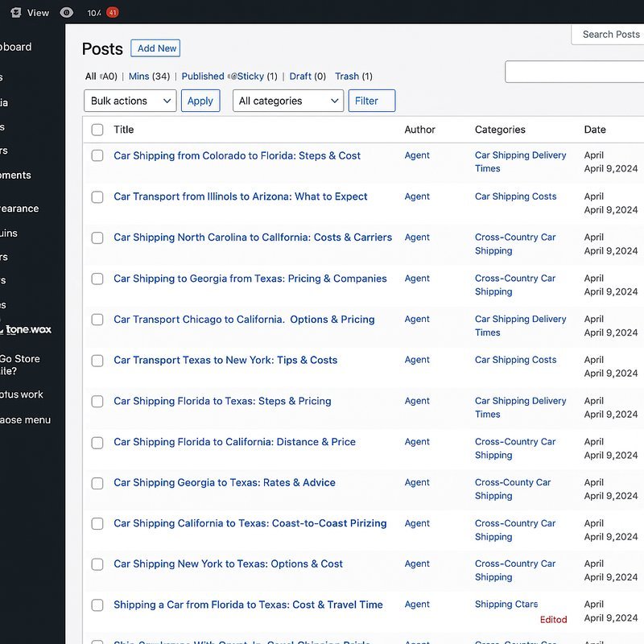Open the All categories dropdown
Image resolution: width=644 pixels, height=644 pixels.
(288, 101)
